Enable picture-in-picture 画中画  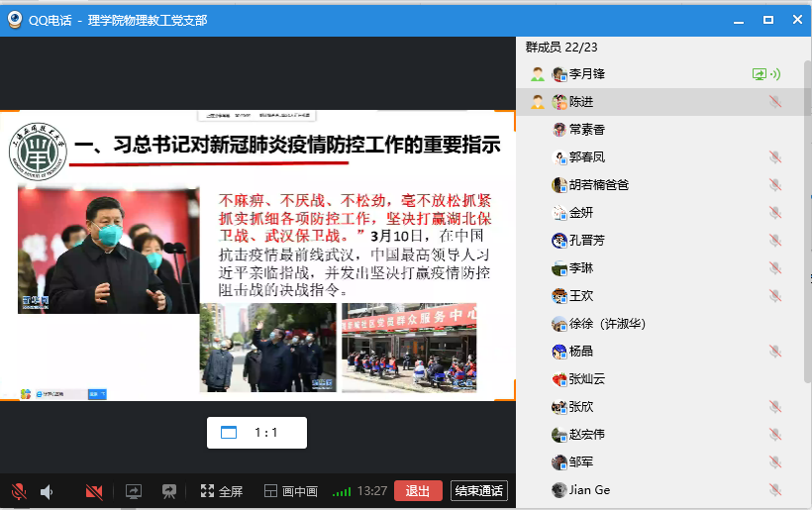290,491
